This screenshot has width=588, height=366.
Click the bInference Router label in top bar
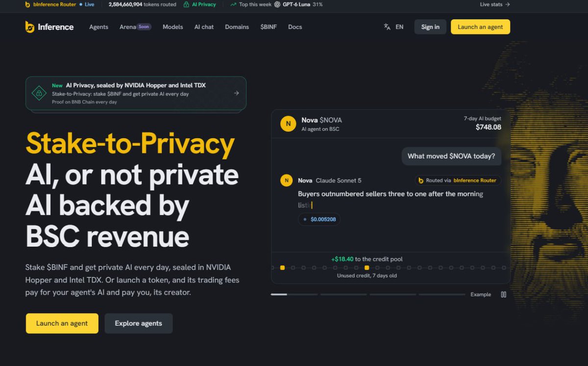[54, 4]
